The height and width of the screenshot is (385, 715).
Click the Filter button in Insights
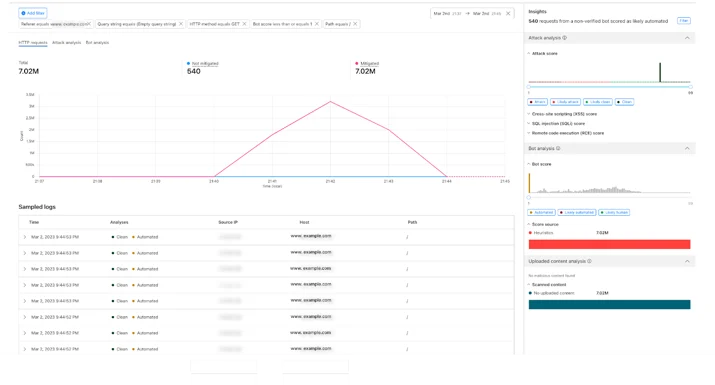[x=684, y=21]
